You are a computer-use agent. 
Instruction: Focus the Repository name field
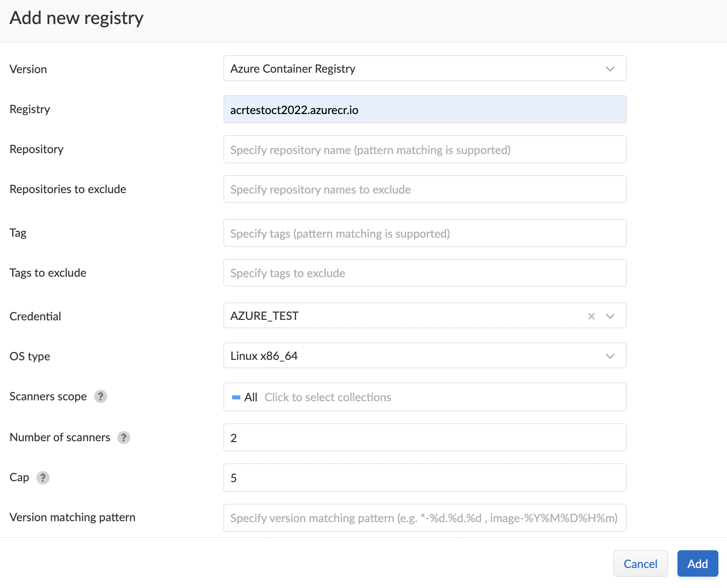pyautogui.click(x=424, y=149)
